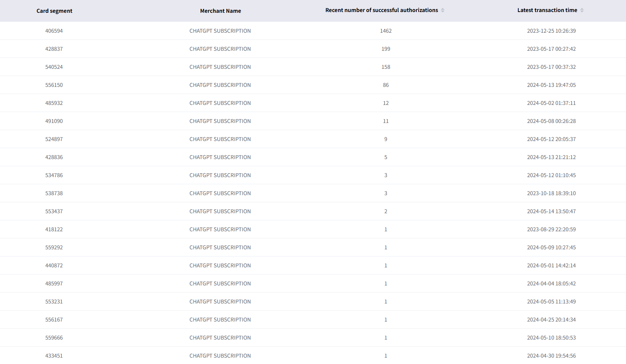Click timestamp 2024-05-08 00:26:28
This screenshot has width=626, height=364.
551,121
